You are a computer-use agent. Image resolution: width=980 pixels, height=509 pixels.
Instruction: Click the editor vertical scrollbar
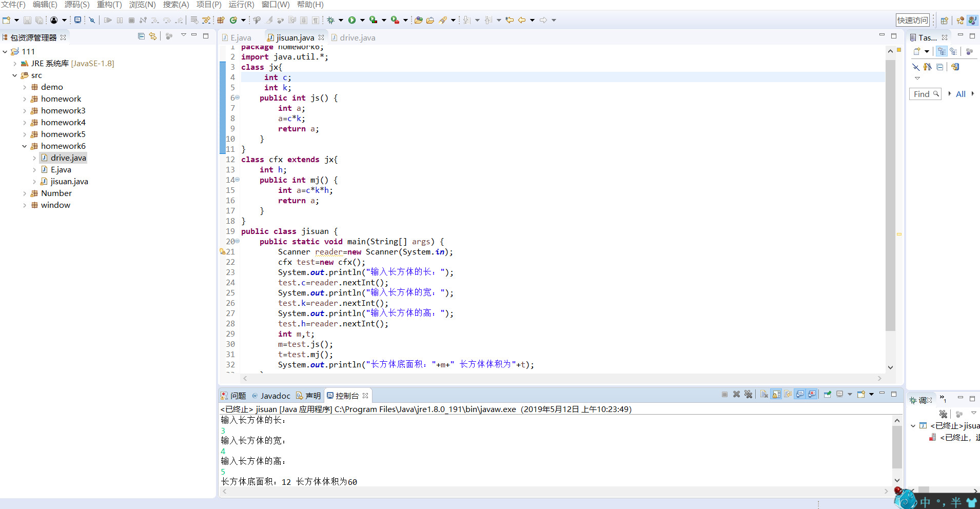[x=890, y=195]
